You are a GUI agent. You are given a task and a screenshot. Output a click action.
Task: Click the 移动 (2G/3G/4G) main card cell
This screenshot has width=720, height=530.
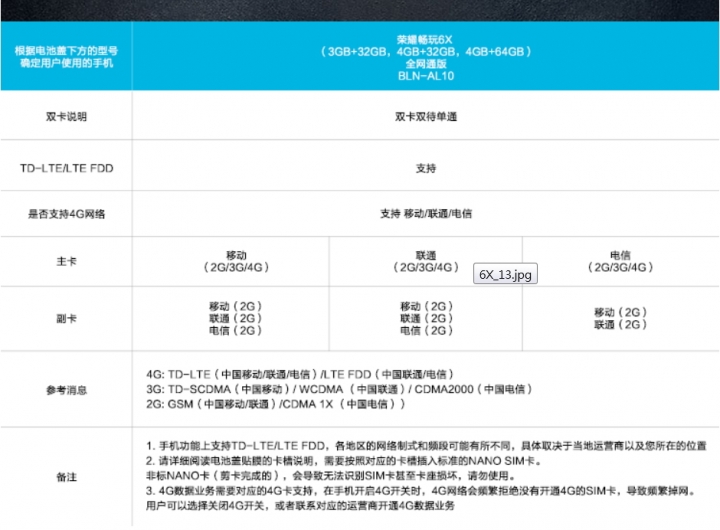236,261
